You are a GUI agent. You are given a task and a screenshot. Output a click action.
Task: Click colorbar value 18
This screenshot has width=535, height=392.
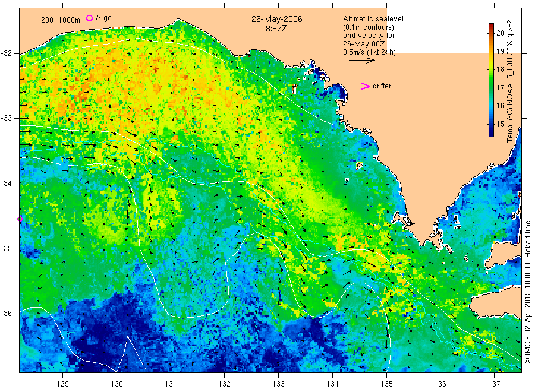[x=500, y=69]
